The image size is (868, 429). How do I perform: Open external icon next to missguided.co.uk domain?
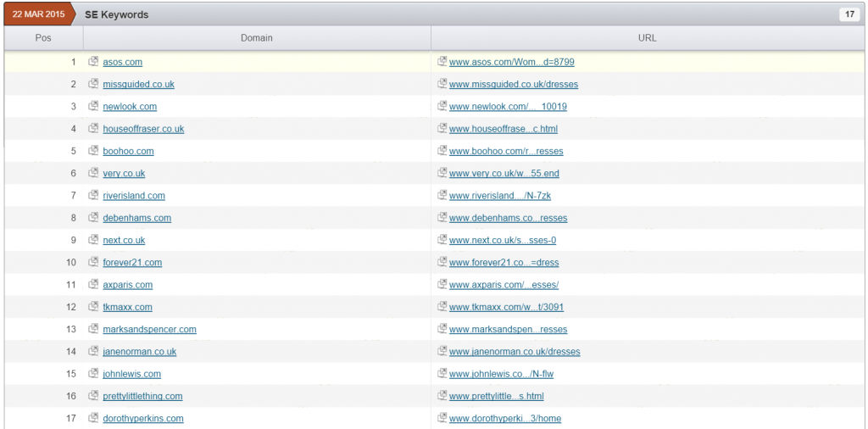coord(95,84)
